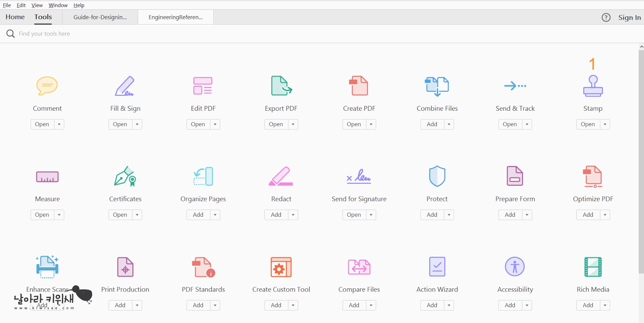The height and width of the screenshot is (323, 644).
Task: Open the Action Wizard Add dropdown arrow
Action: click(x=449, y=305)
